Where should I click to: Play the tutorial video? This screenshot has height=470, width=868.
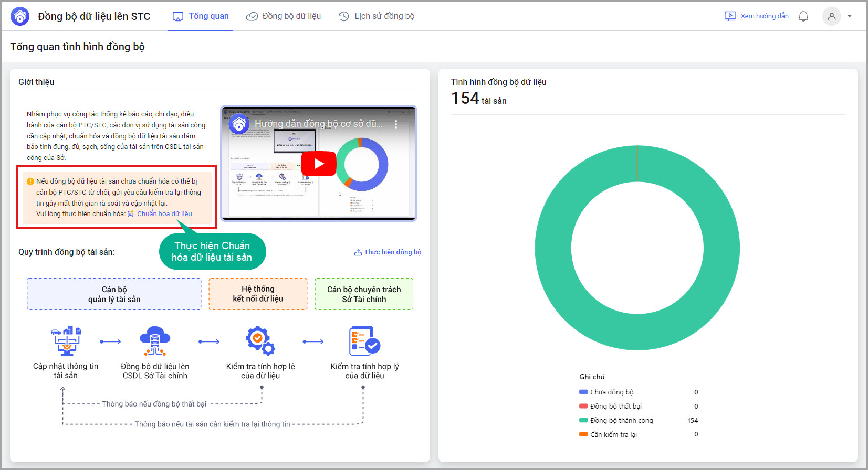coord(318,164)
